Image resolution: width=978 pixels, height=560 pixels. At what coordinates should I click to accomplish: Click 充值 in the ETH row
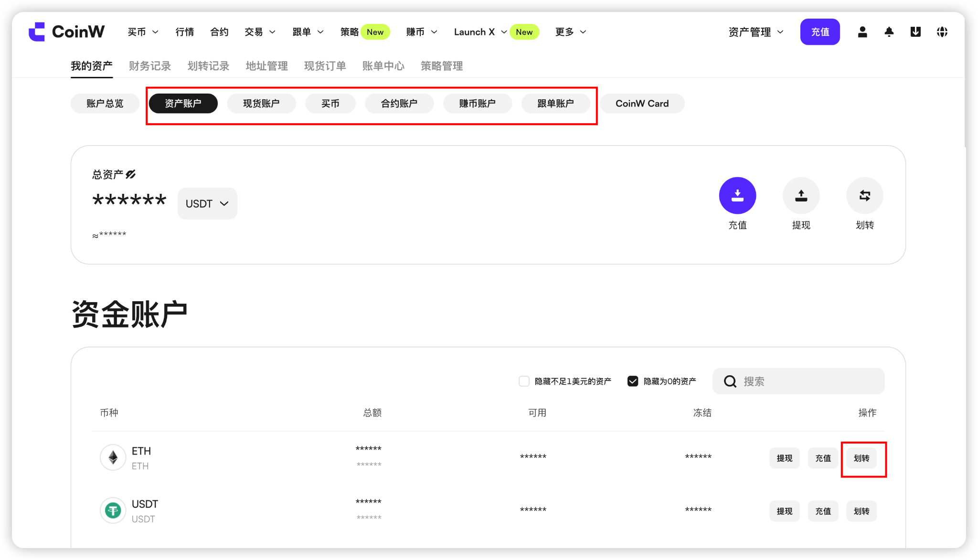pyautogui.click(x=823, y=458)
